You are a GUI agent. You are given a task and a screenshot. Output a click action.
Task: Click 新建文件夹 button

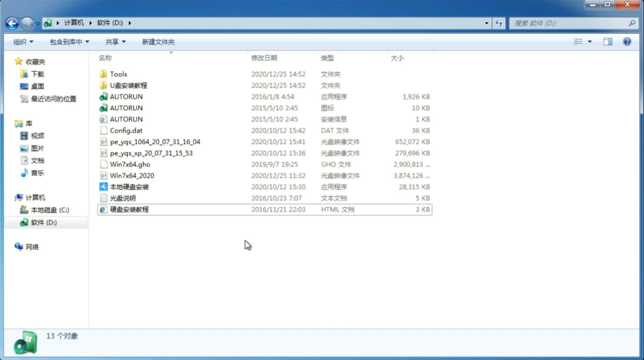click(158, 42)
